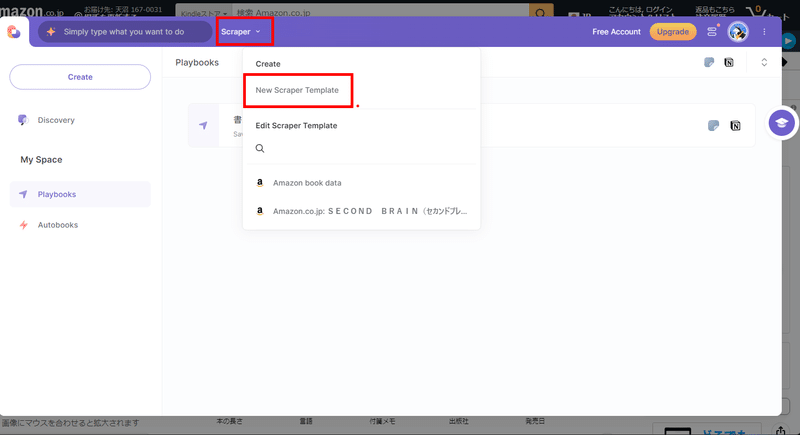
Task: Open the Kindle store category dropdown on Amazon
Action: tap(204, 12)
